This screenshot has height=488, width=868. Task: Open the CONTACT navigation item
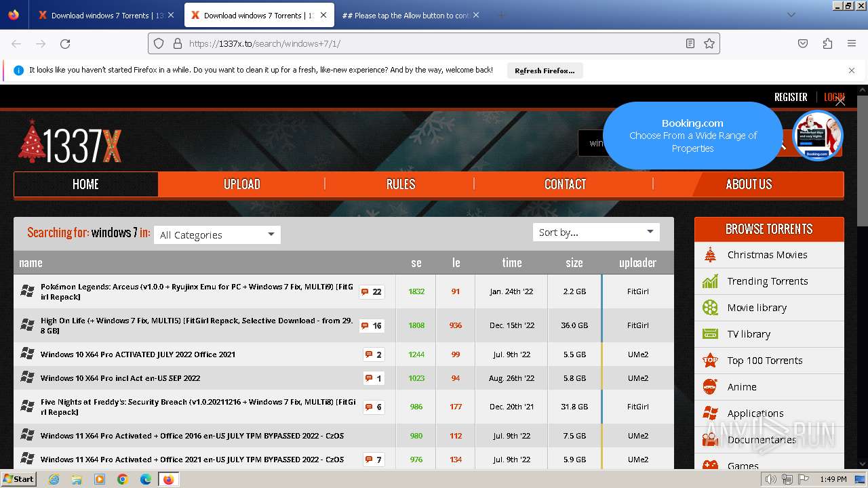[x=565, y=184]
